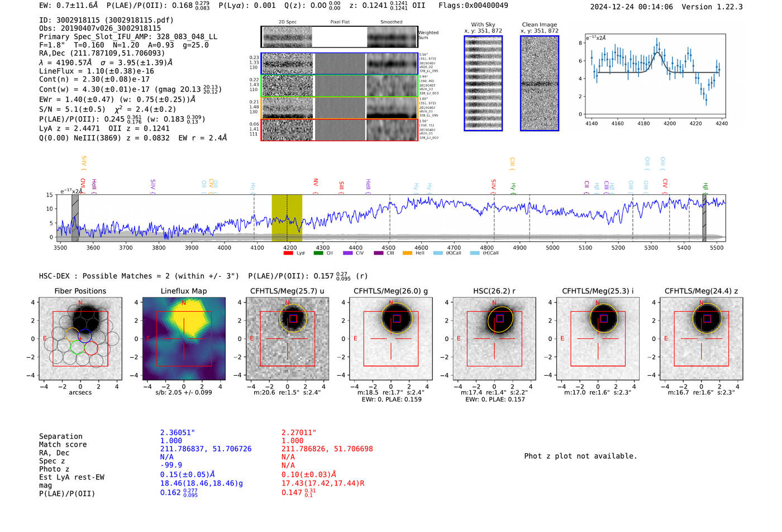Click the red-outlined 2D spectrum row
The height and width of the screenshot is (532, 782).
(340, 130)
